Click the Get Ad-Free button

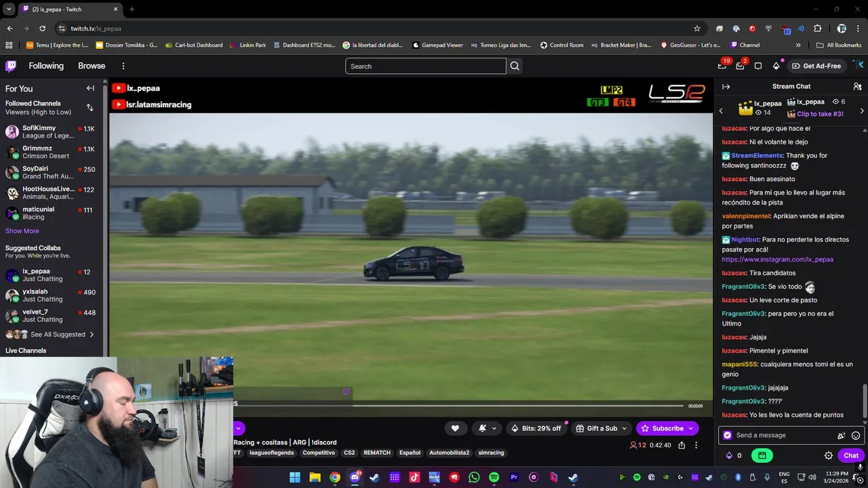(816, 66)
